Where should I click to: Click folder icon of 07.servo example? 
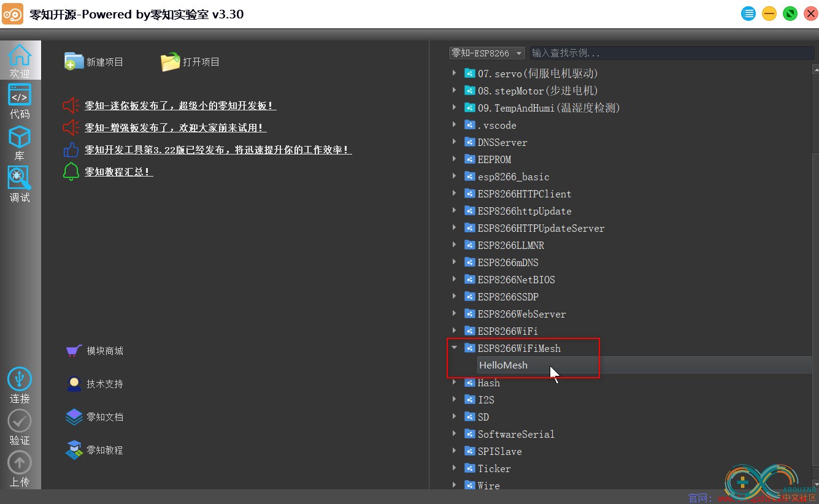click(x=470, y=73)
